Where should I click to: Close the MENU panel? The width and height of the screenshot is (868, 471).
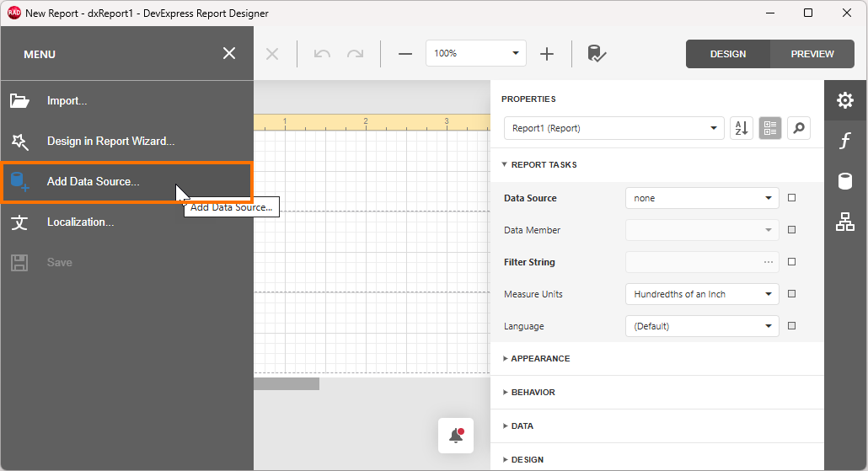coord(229,54)
